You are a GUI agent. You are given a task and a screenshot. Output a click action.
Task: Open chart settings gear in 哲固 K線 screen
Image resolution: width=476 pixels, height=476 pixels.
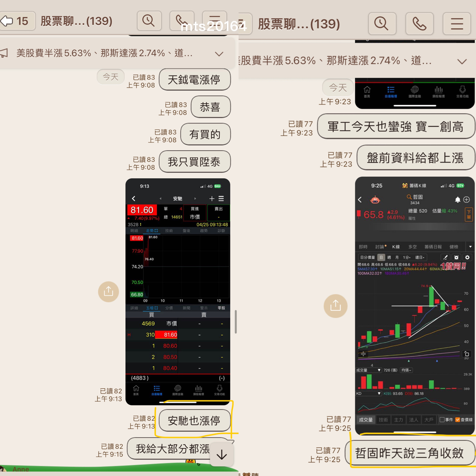click(x=467, y=257)
